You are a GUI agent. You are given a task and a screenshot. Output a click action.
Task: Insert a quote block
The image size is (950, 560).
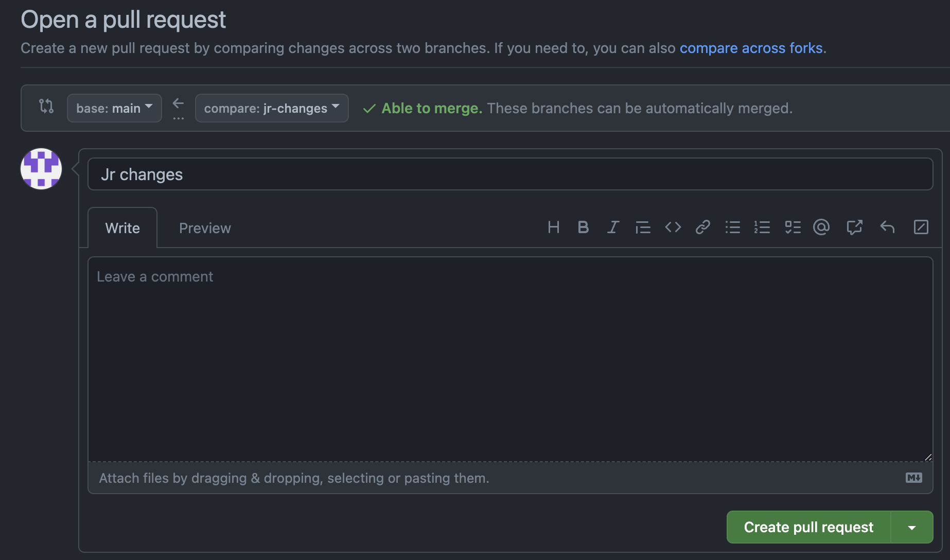(x=642, y=227)
